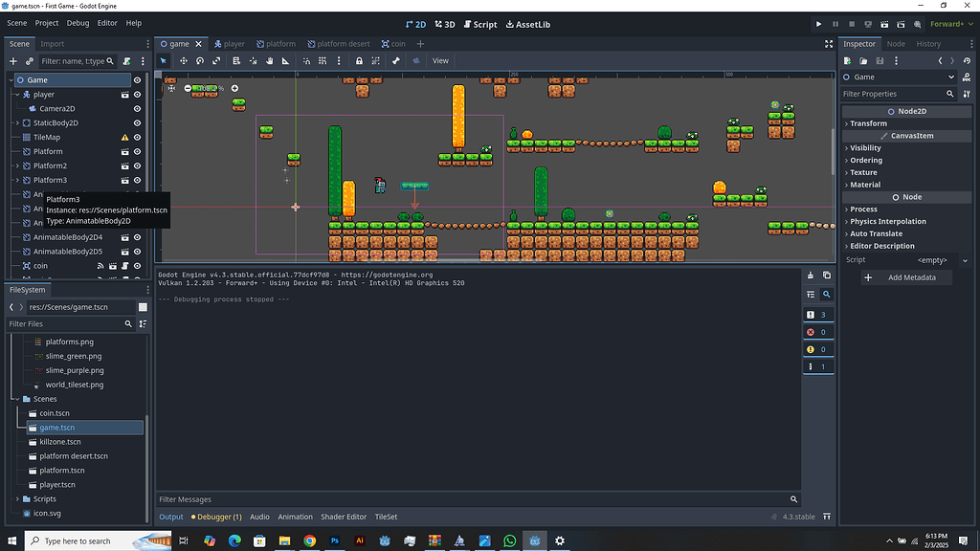Hide the Camera2D node
The image size is (980, 551).
click(138, 109)
